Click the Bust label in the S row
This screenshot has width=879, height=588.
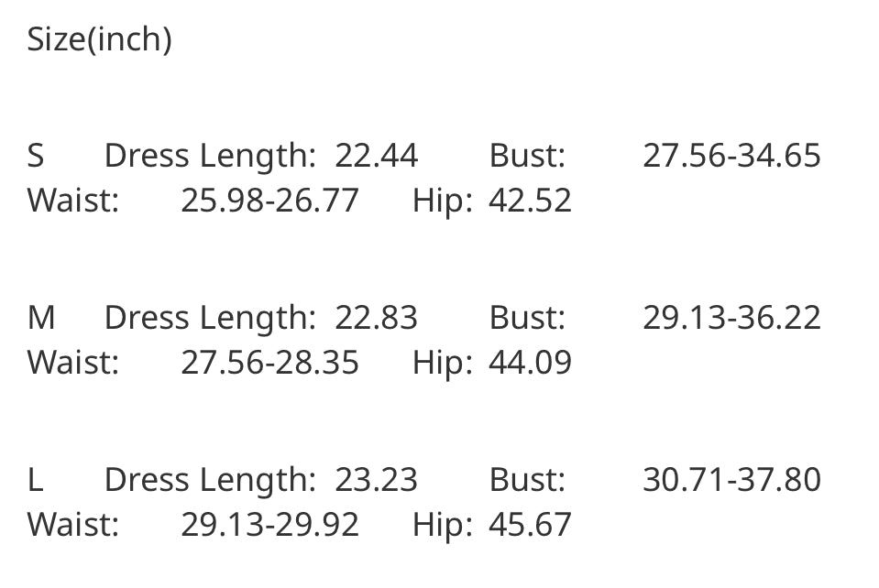(x=527, y=156)
